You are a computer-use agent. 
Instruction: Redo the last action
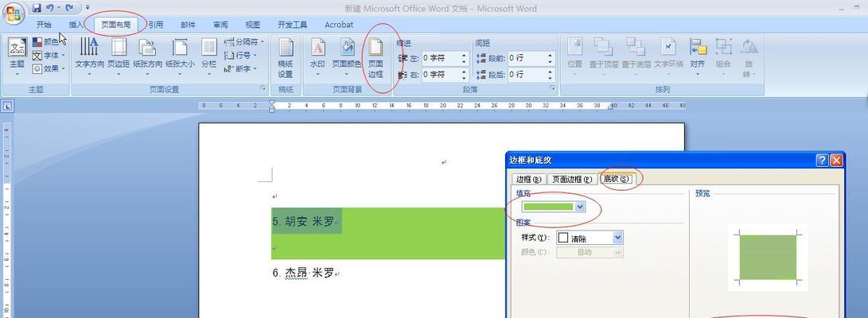coord(69,8)
